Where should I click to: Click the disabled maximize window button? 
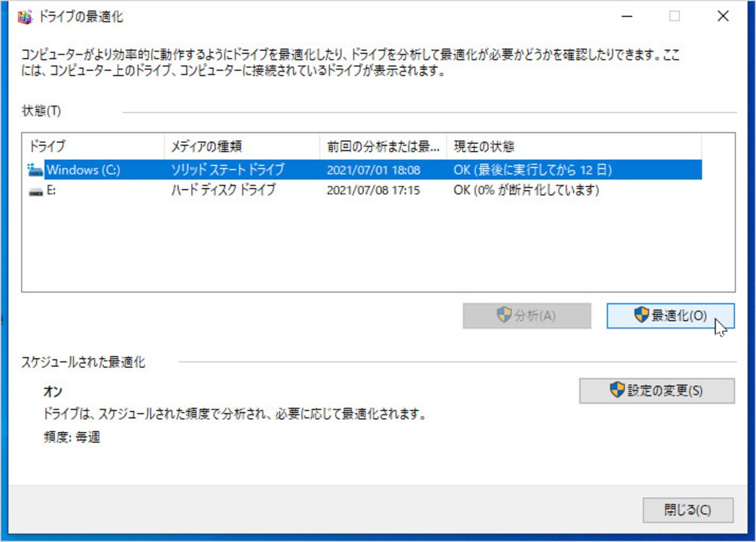pyautogui.click(x=675, y=17)
